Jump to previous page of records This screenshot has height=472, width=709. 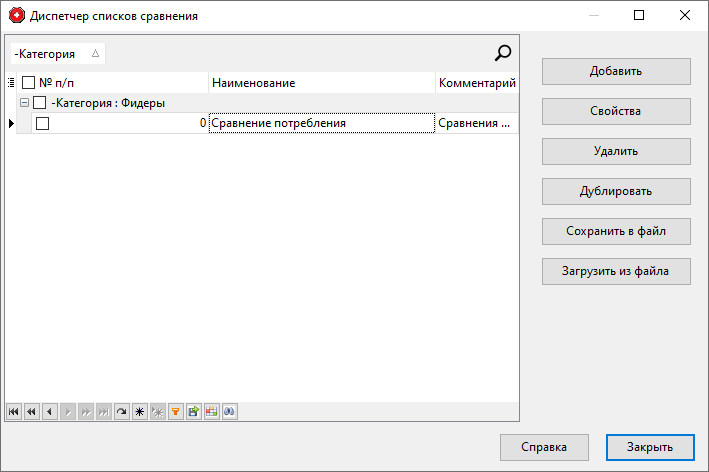[x=32, y=411]
